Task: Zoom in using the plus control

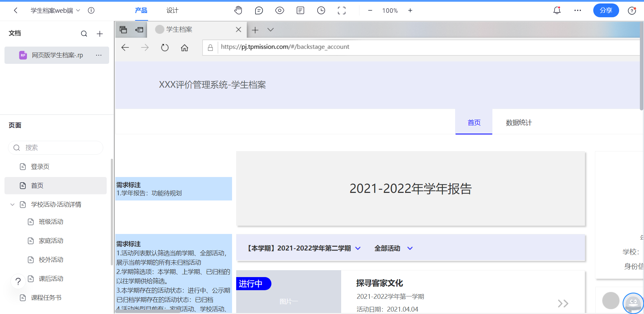Action: click(410, 10)
